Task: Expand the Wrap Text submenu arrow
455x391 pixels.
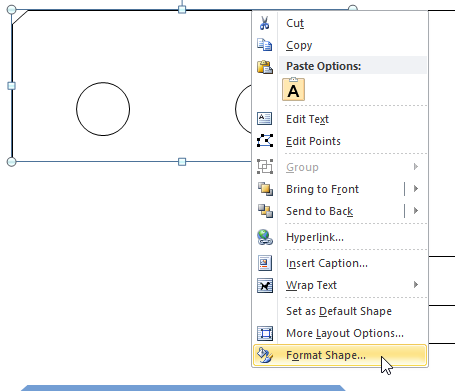Action: pyautogui.click(x=416, y=285)
